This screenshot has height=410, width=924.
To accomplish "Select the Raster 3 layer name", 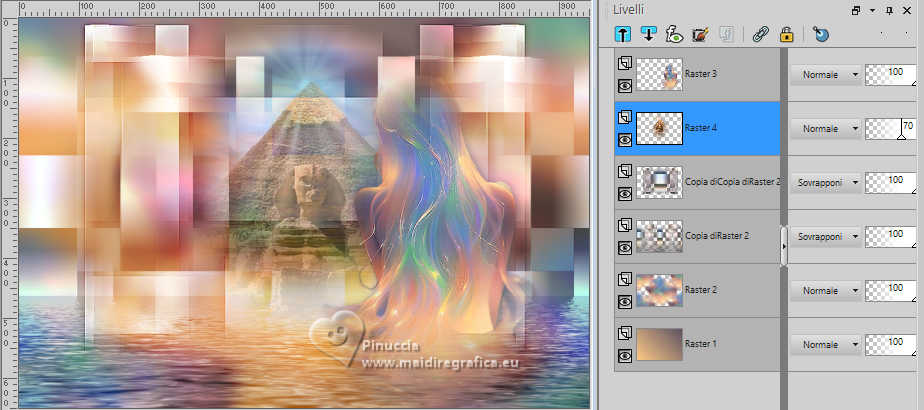I will tap(701, 74).
